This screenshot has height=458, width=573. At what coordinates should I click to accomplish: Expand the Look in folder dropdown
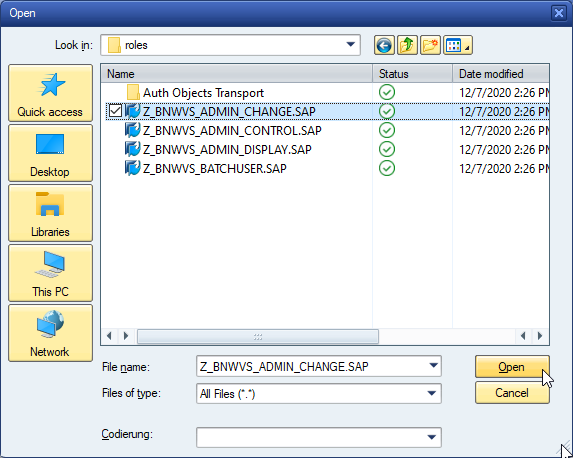point(350,45)
